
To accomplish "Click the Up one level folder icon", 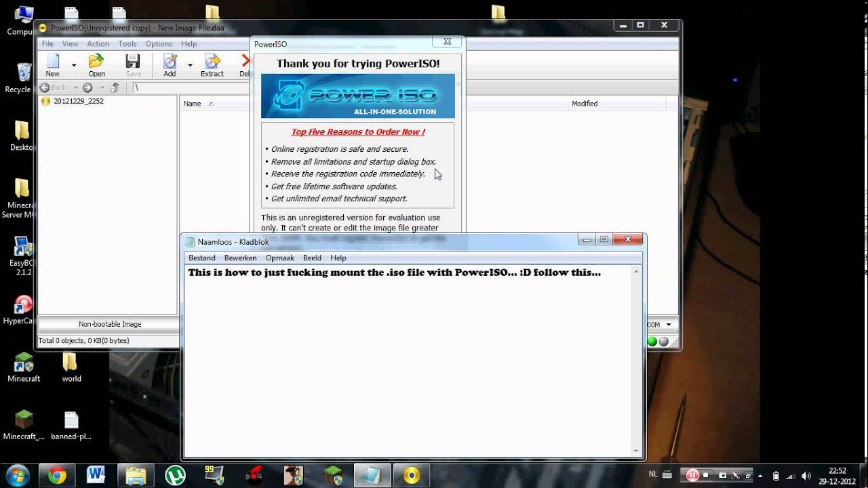I will pos(115,87).
